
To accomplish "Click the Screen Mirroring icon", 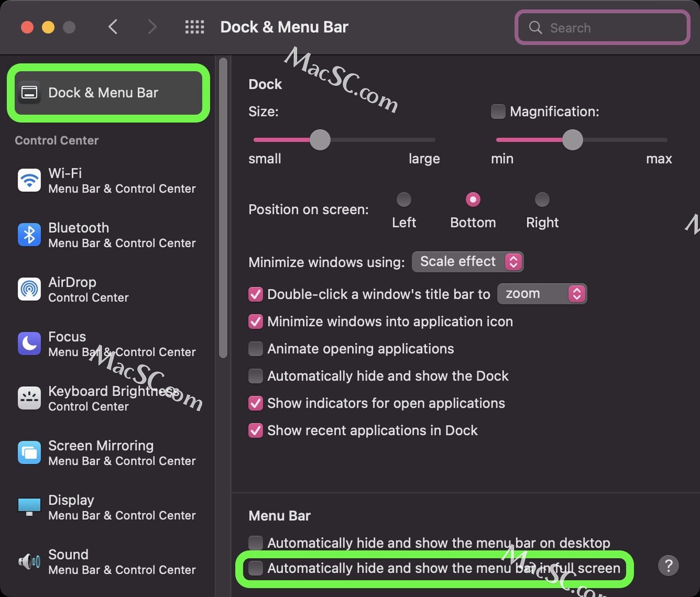I will (29, 453).
